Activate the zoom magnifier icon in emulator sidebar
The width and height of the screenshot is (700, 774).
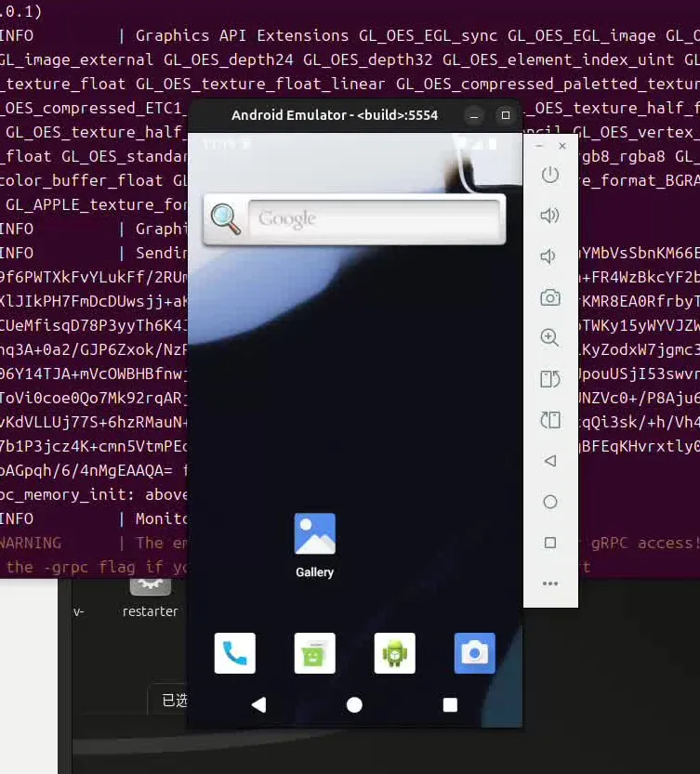(549, 337)
